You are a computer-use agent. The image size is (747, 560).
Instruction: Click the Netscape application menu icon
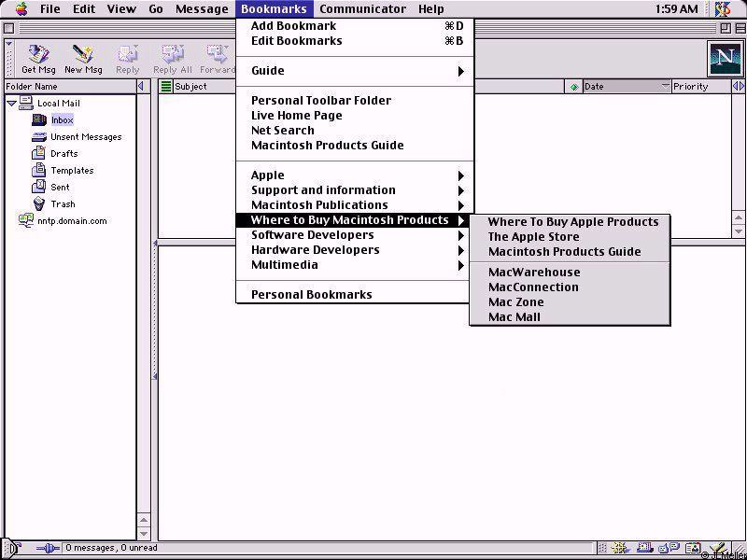coord(723,8)
